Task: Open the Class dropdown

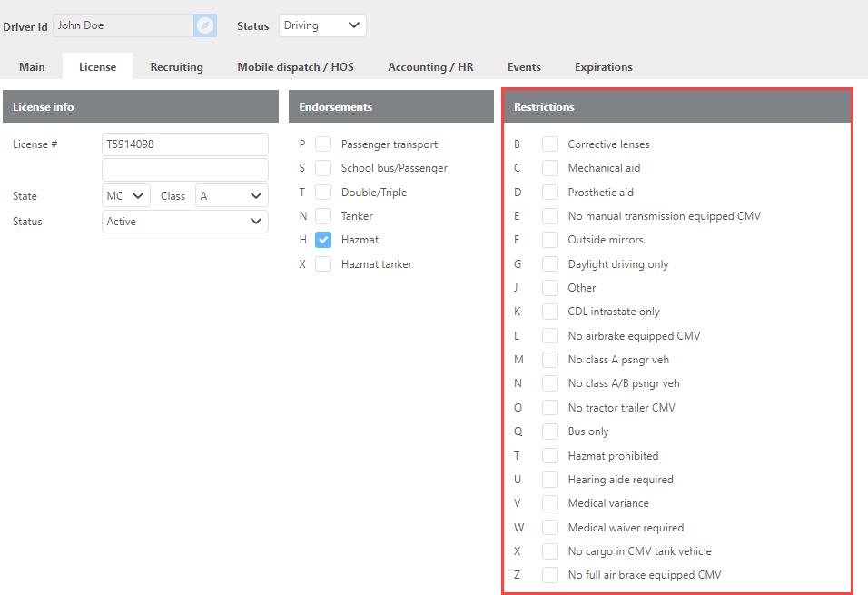Action: click(x=232, y=196)
